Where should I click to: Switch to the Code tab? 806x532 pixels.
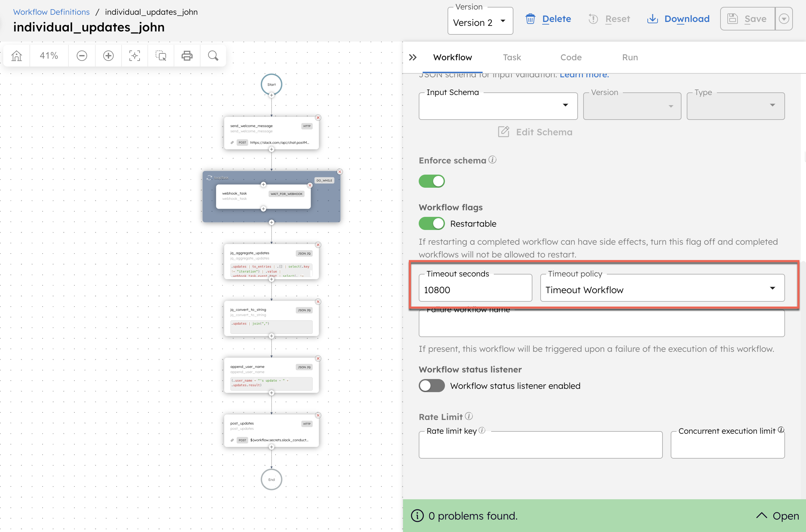coord(571,57)
